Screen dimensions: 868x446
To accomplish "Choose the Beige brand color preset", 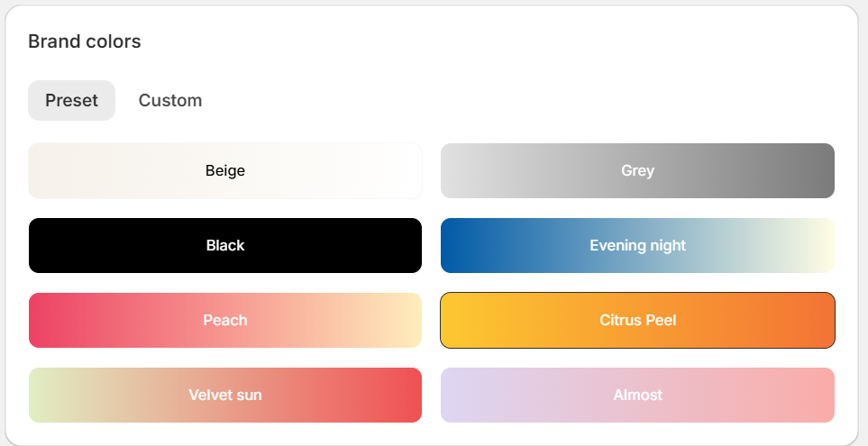I will (x=225, y=170).
